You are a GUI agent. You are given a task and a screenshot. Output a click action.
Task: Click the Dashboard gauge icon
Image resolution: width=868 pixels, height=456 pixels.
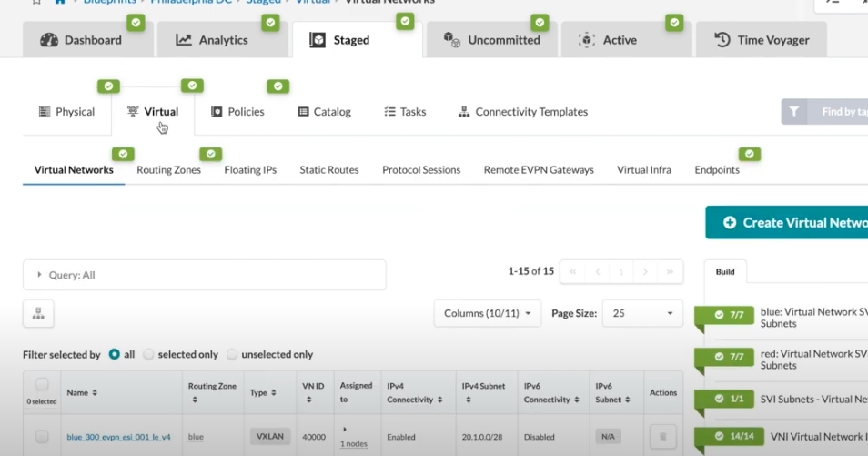pyautogui.click(x=49, y=40)
